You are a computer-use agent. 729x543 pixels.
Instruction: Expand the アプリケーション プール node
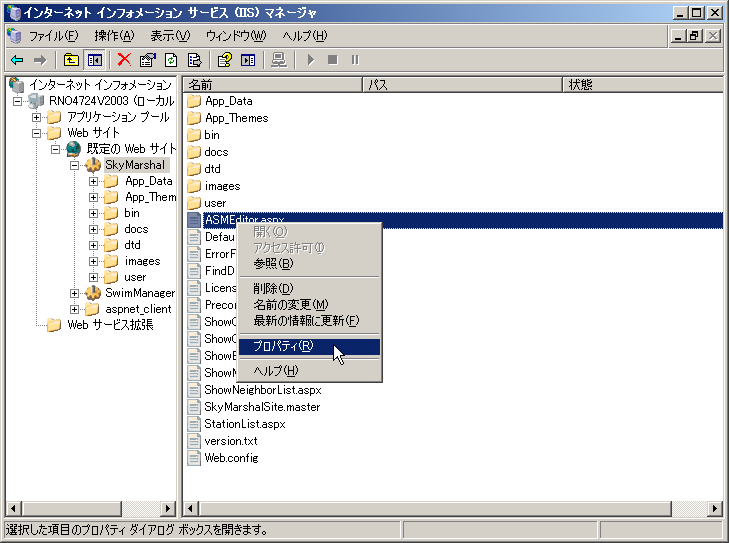[x=36, y=117]
